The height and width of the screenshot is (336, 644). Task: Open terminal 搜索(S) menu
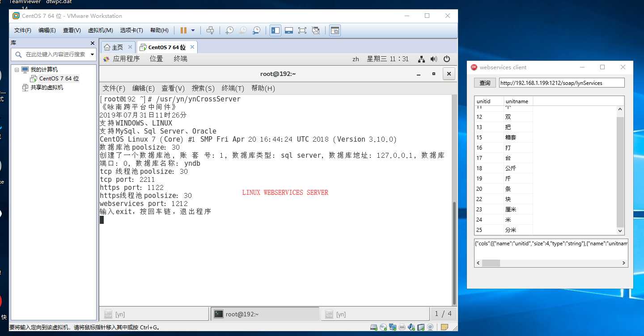[203, 88]
